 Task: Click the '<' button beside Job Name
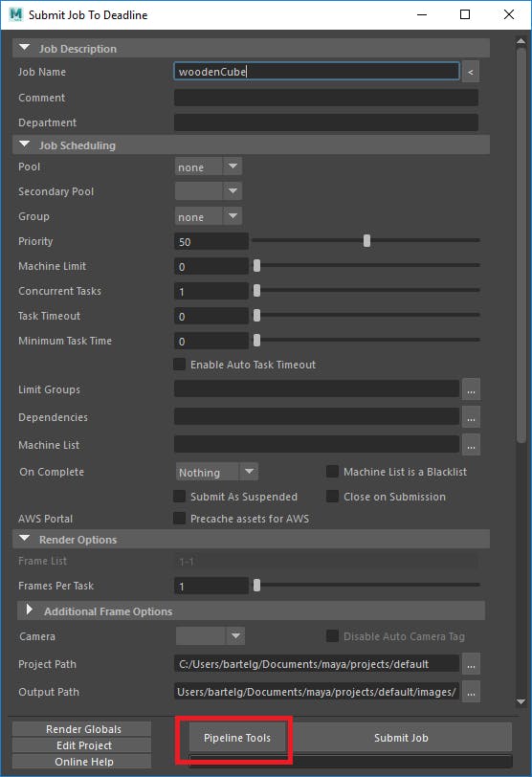[471, 72]
